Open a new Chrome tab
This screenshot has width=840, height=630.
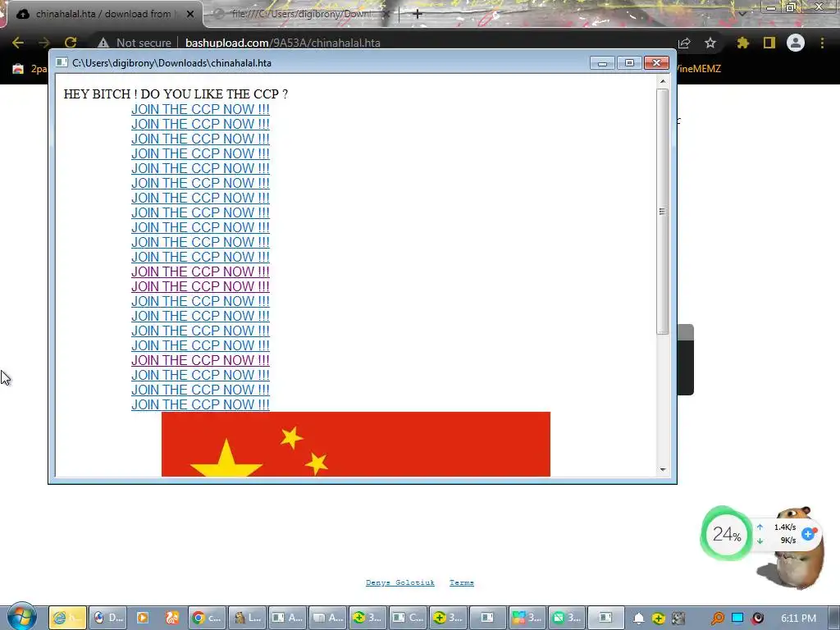[x=418, y=14]
